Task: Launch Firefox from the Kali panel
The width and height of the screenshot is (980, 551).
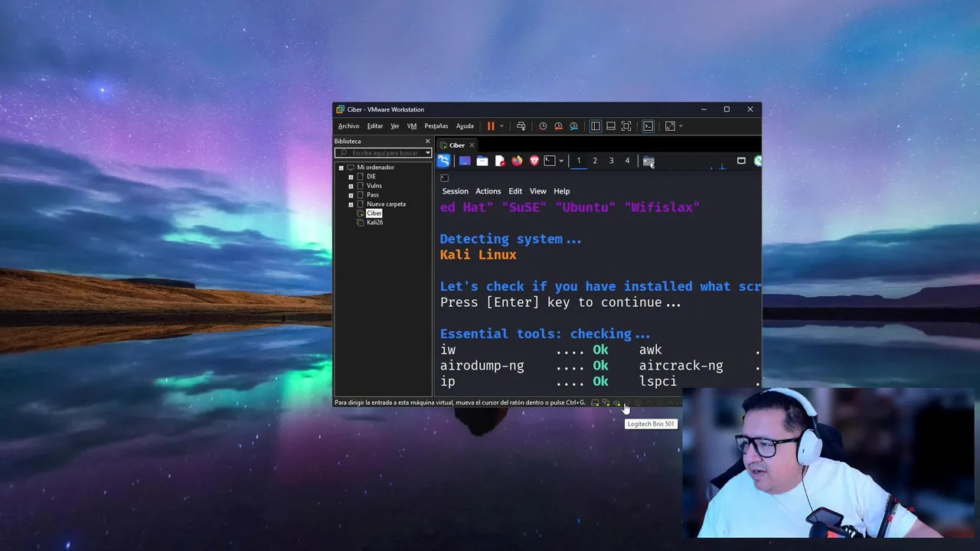Action: [x=517, y=161]
